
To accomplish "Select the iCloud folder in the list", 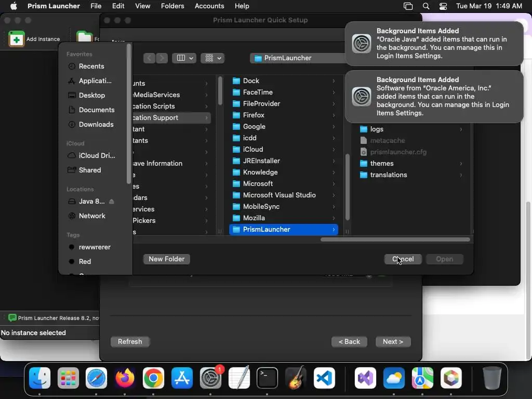I will tap(284, 149).
